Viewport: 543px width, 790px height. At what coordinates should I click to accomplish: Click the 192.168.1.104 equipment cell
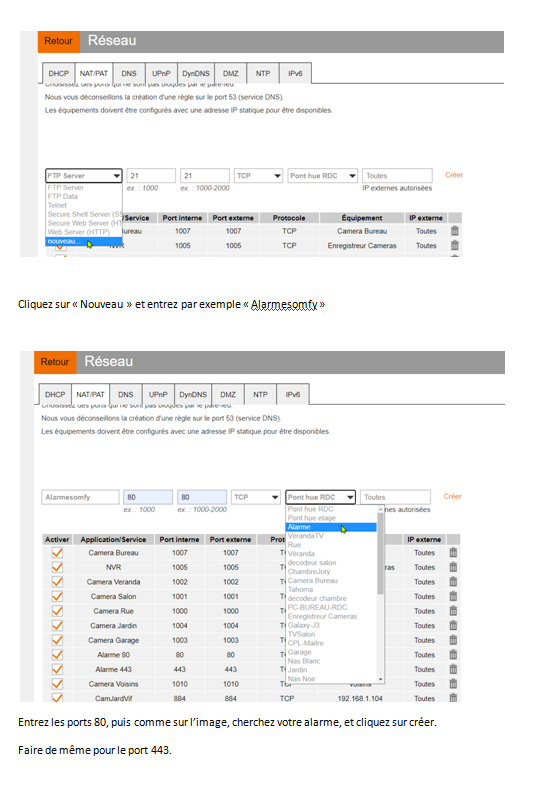[360, 699]
